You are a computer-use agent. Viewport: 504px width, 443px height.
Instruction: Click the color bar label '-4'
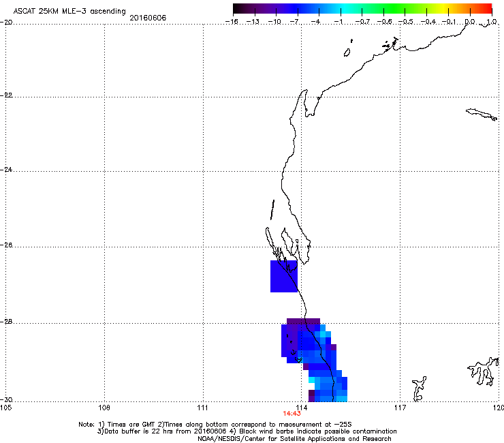[x=316, y=22]
